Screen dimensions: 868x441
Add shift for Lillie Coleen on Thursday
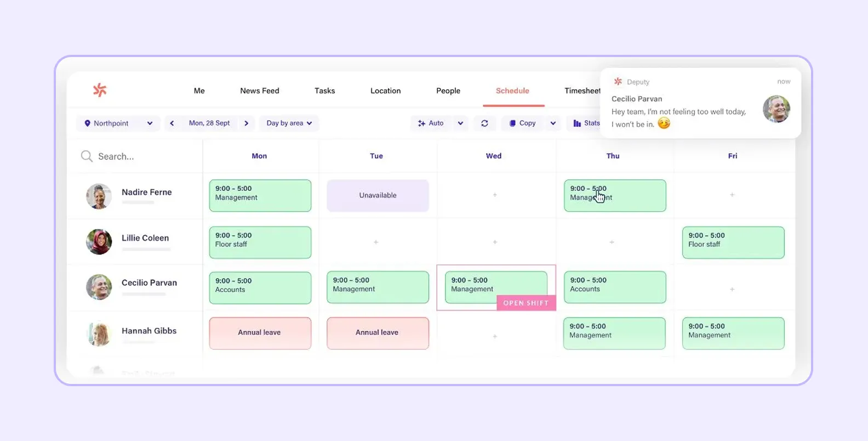[x=612, y=242]
